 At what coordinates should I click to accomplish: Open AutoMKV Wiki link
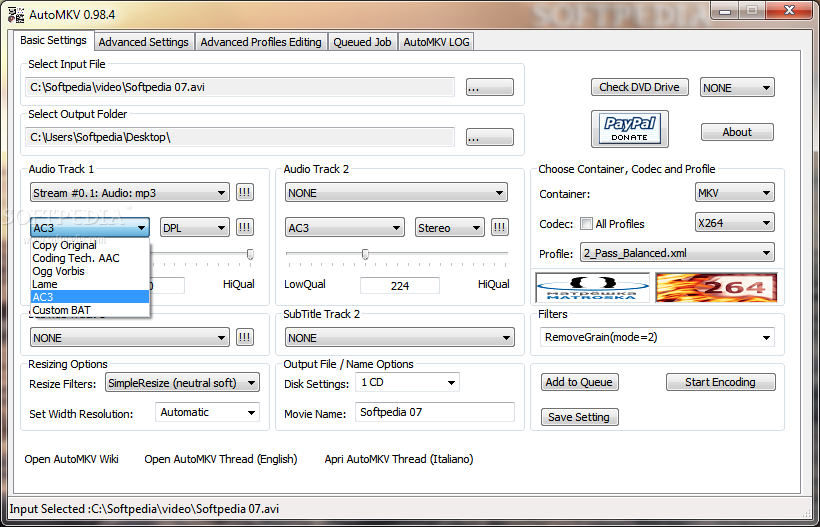point(72,459)
